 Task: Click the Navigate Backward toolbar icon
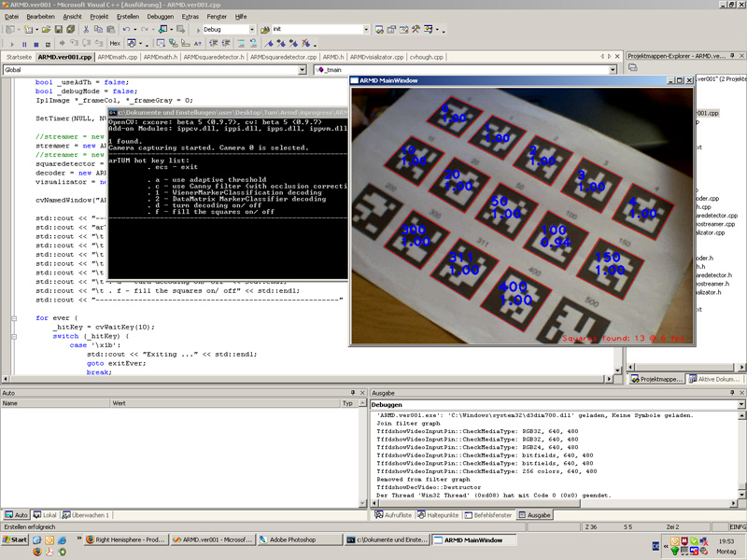coord(162,30)
